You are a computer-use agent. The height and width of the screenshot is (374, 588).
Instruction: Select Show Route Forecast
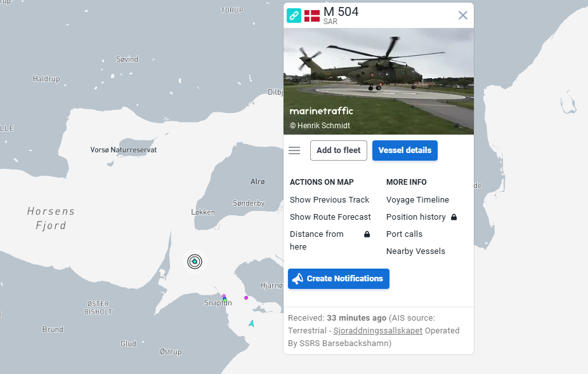click(x=330, y=217)
